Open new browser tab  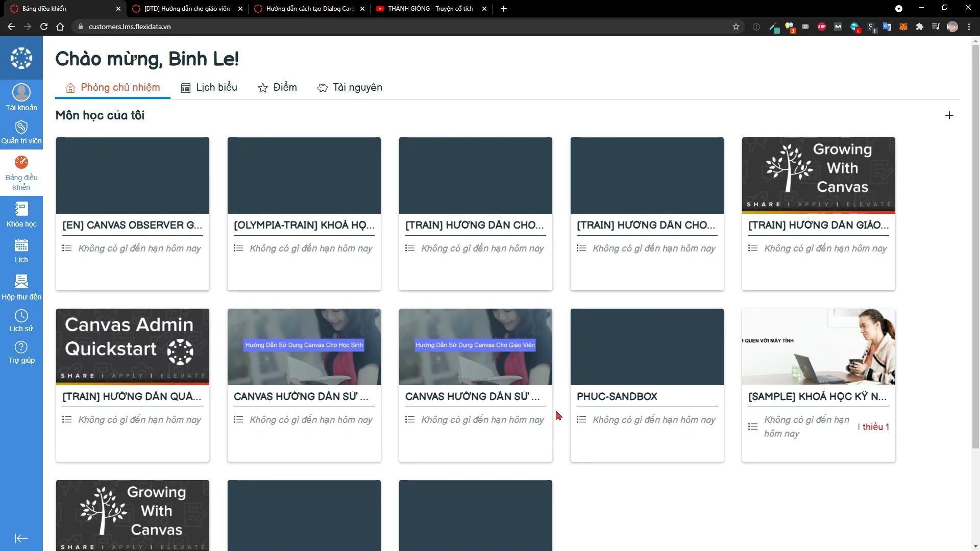click(x=504, y=9)
